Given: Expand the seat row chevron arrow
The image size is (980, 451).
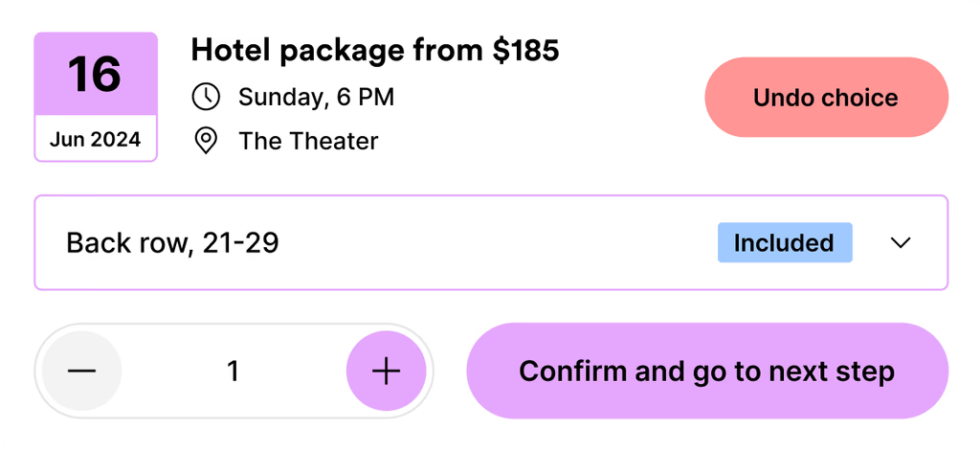Looking at the screenshot, I should pos(900,243).
